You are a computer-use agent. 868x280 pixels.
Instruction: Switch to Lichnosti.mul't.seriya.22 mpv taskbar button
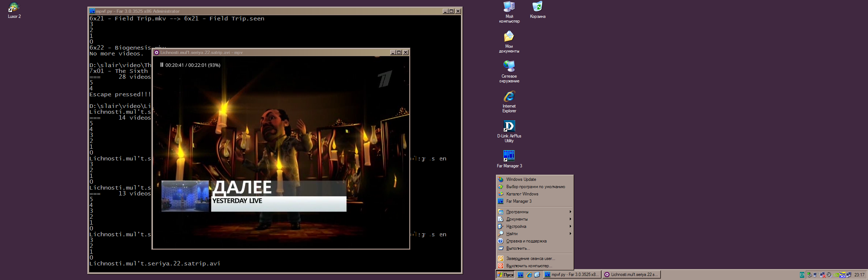tap(631, 275)
